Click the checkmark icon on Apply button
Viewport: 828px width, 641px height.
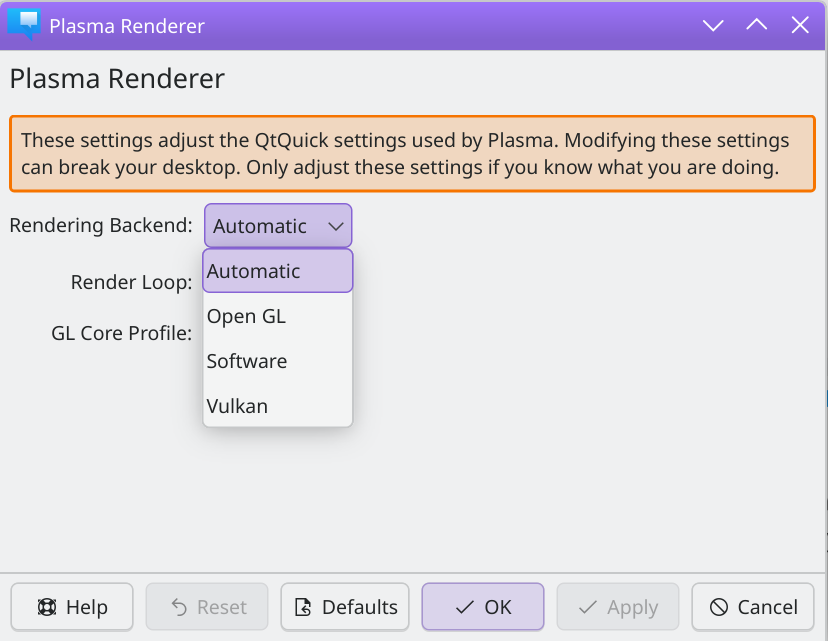tap(588, 608)
